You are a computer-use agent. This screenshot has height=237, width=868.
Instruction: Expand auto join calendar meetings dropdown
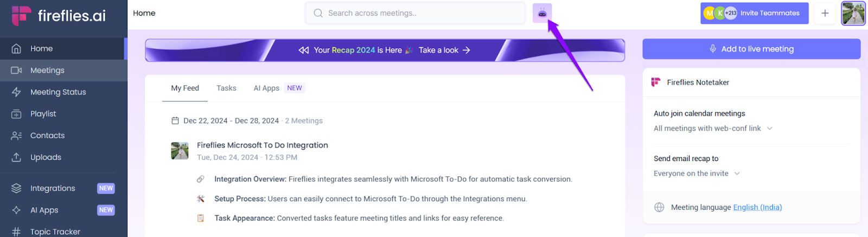click(713, 129)
